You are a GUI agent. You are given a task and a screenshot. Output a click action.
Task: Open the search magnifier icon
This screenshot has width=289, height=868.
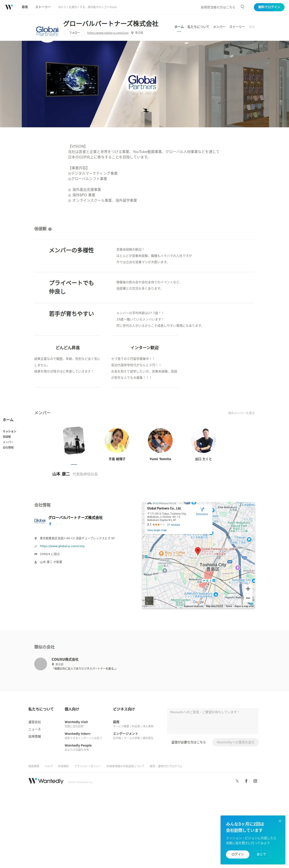coord(242,7)
